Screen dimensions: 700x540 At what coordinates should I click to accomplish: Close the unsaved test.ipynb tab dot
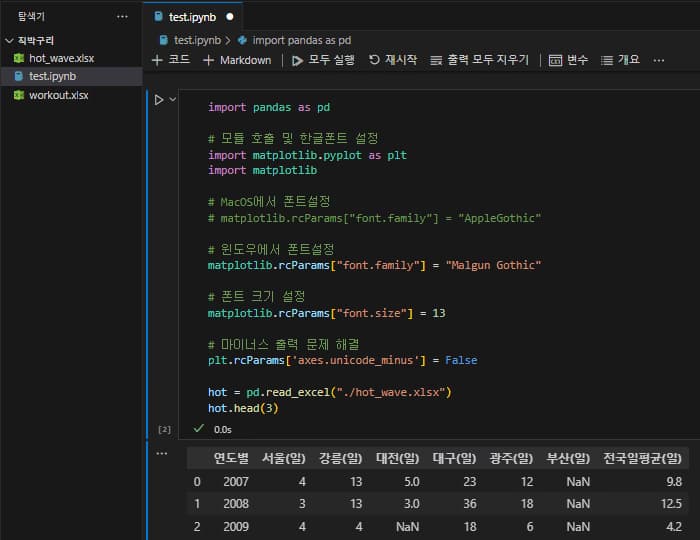pyautogui.click(x=231, y=17)
